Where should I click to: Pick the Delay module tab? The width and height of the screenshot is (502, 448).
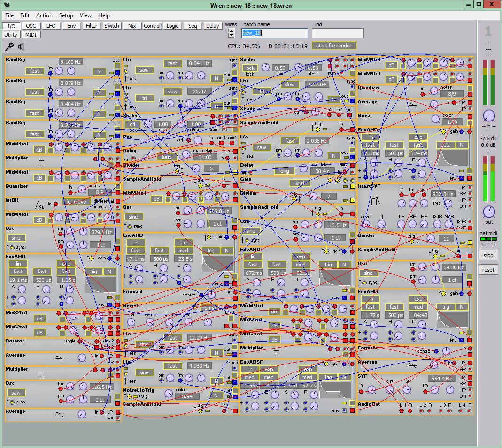tap(213, 26)
